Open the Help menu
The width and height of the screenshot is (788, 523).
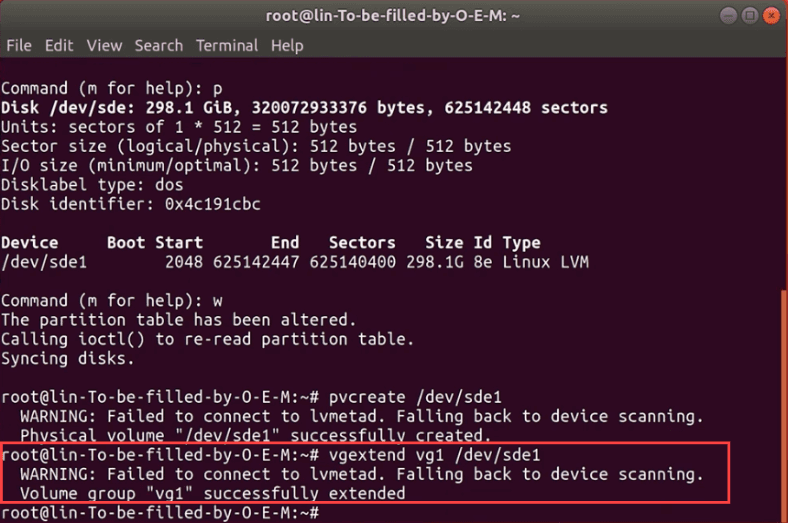tap(287, 45)
